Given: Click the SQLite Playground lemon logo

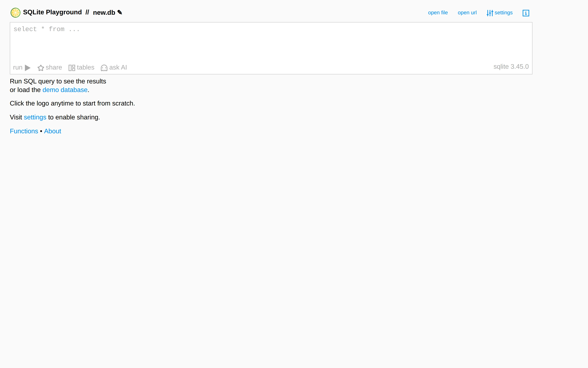Looking at the screenshot, I should click(x=15, y=13).
